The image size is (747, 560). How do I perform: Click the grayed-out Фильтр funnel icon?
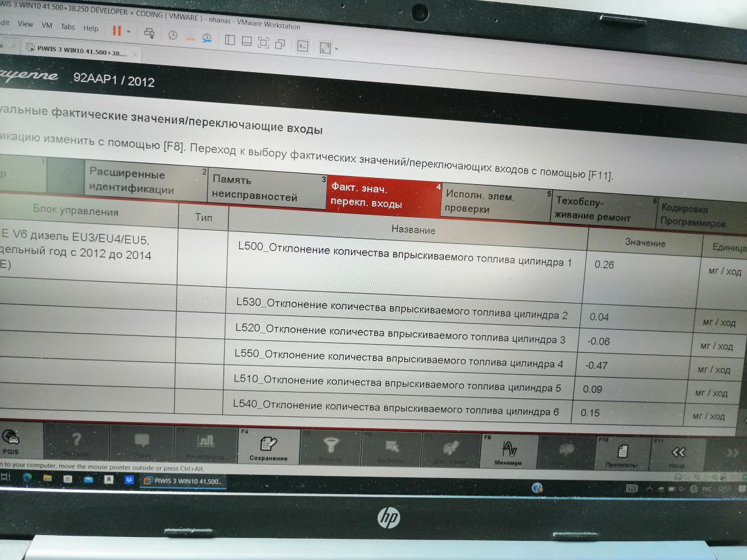pos(330,447)
